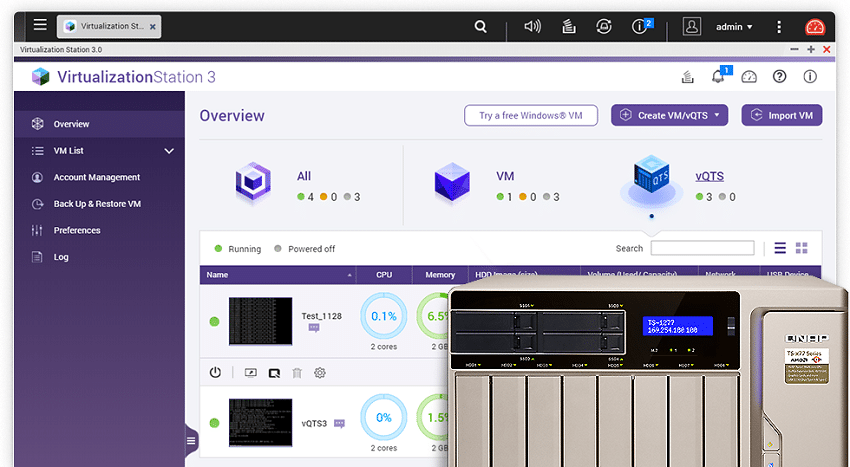Open Log in sidebar
Screen dimensions: 850x467
100,257
